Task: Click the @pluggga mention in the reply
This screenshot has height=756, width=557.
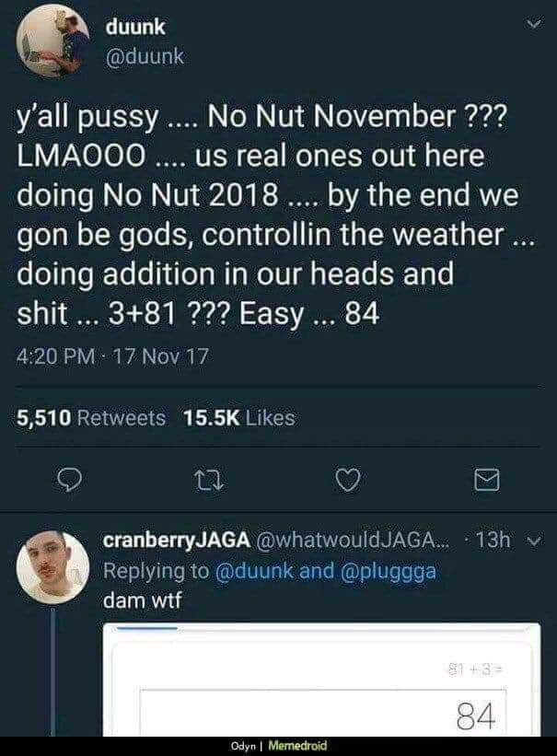Action: pos(389,570)
